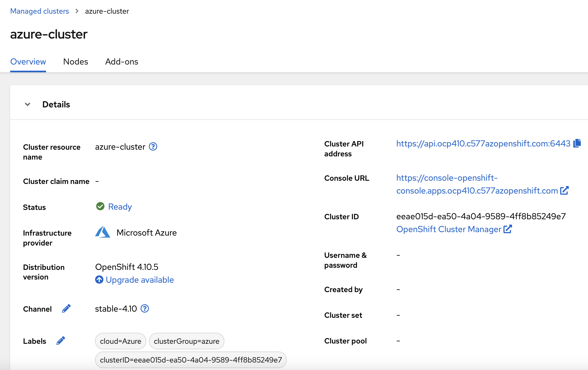Click the azure-cluster page title
588x370 pixels.
click(49, 34)
